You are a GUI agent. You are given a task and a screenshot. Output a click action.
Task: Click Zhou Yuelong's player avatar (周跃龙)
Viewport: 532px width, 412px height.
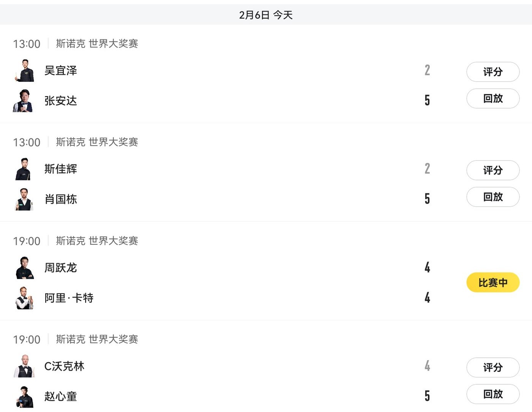24,268
